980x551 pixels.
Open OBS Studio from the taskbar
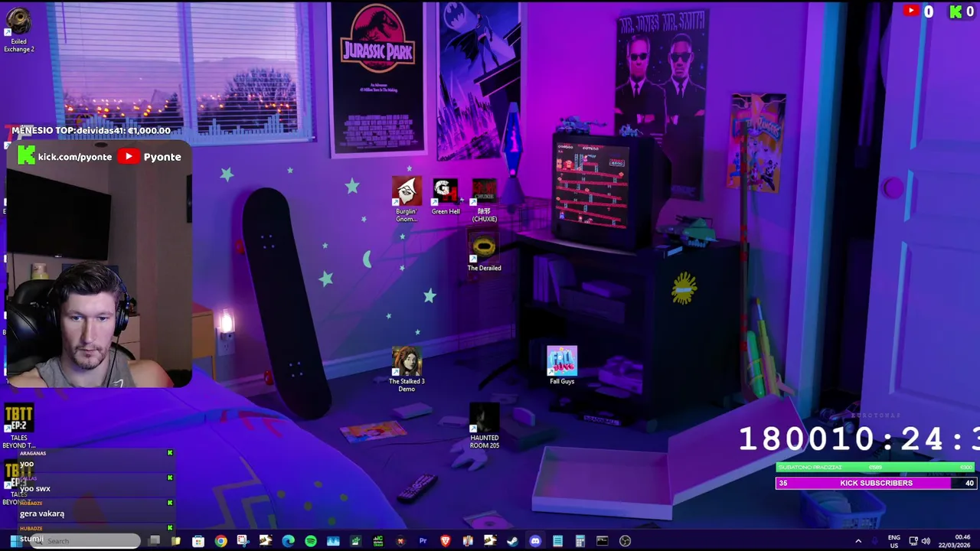coord(625,541)
